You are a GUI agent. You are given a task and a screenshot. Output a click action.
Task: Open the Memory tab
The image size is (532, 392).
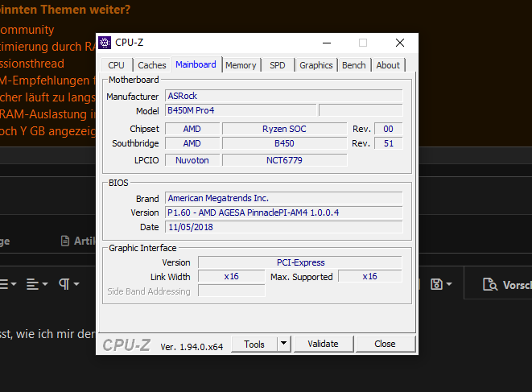241,65
